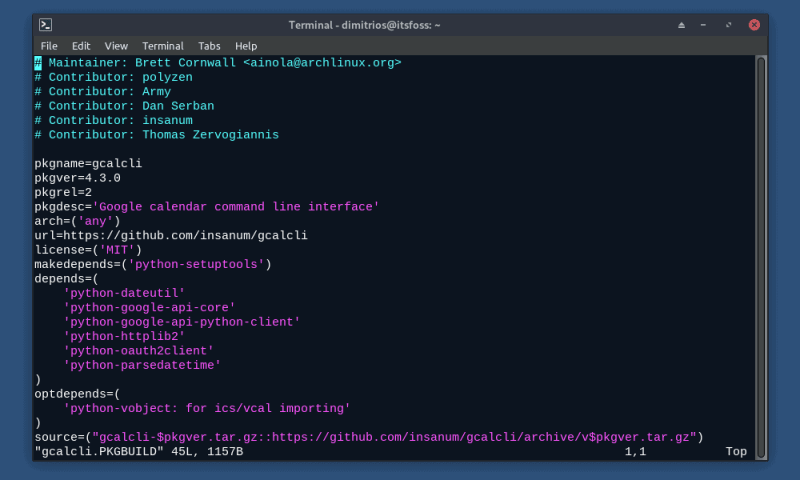Open the Tabs menu
This screenshot has width=800, height=480.
209,46
